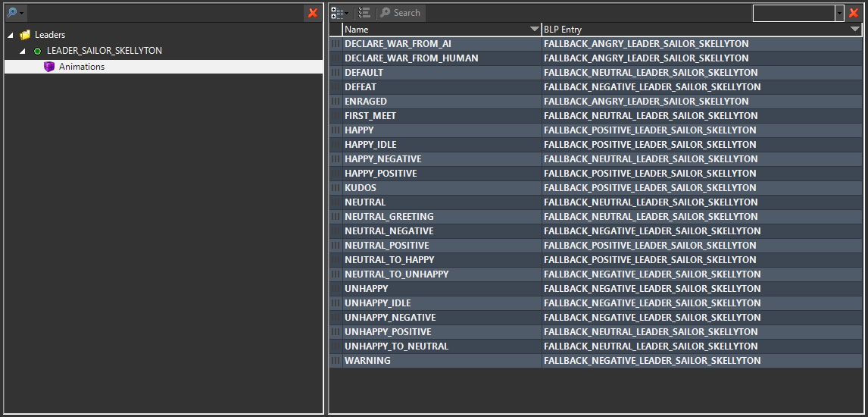Select the NEUTRAL_TO_HAPPY name cell

442,260
